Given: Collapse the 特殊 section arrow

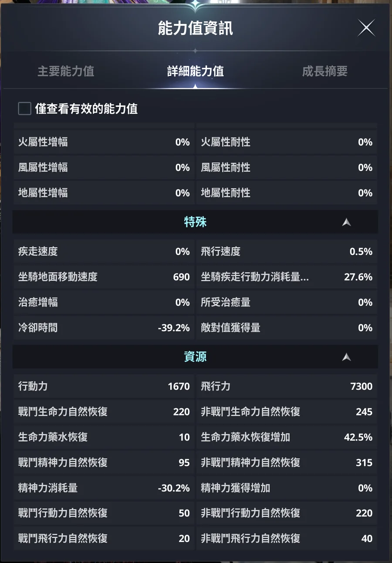Looking at the screenshot, I should [346, 222].
